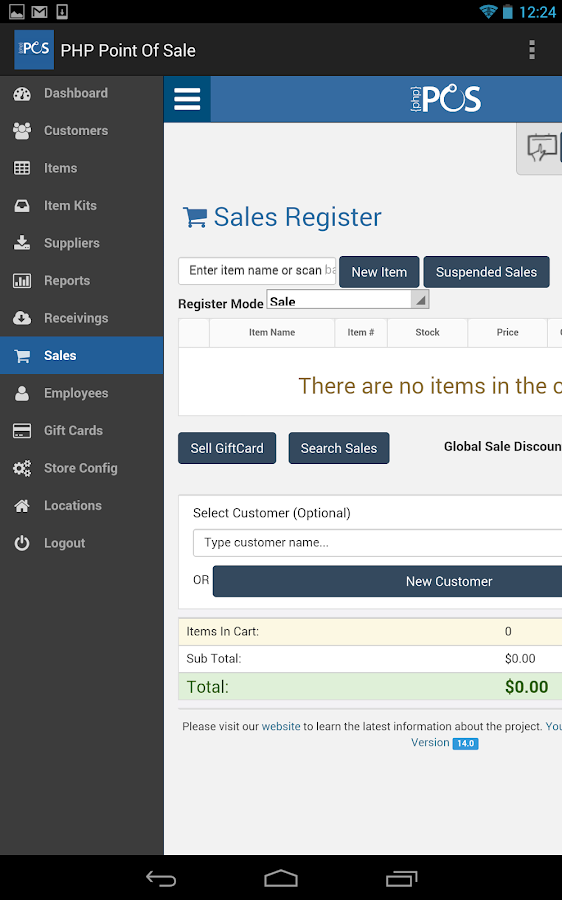Open Reports menu item
This screenshot has width=562, height=900.
pos(82,281)
